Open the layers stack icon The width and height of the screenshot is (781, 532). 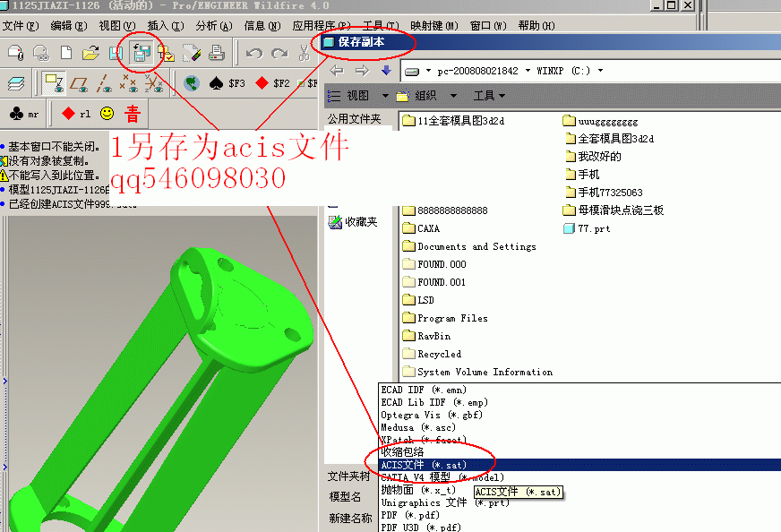[x=16, y=83]
